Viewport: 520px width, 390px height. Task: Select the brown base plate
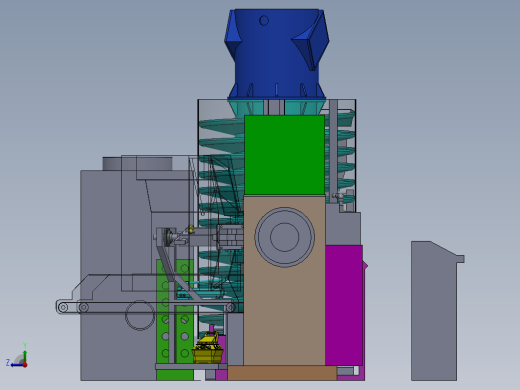(282, 373)
